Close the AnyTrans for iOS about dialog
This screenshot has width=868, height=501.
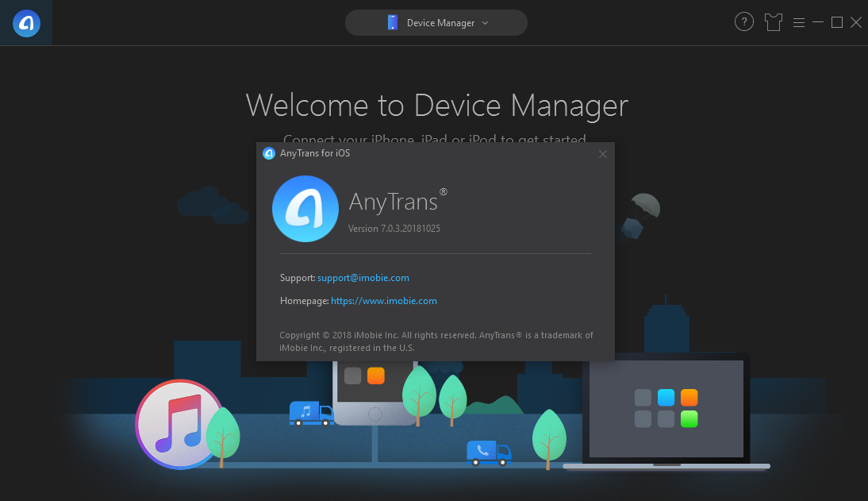click(x=603, y=154)
